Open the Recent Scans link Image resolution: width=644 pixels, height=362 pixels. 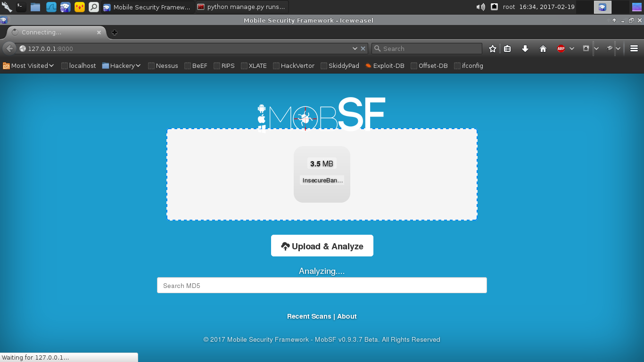[309, 316]
